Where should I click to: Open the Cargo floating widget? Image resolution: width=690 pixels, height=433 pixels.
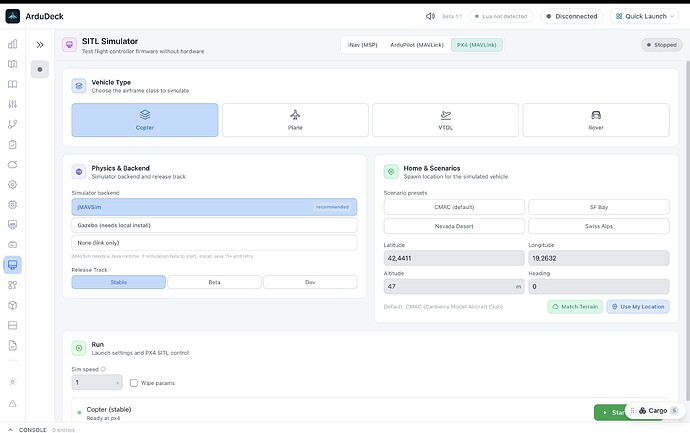pos(657,411)
